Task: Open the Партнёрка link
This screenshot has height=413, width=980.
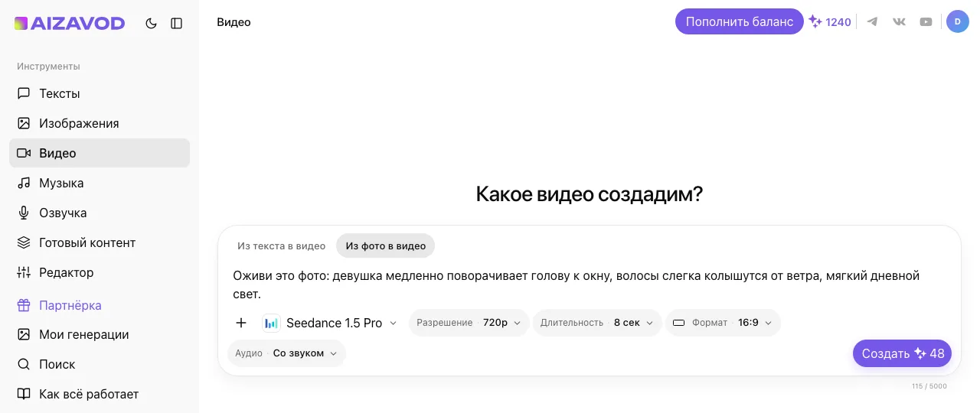Action: click(x=100, y=305)
